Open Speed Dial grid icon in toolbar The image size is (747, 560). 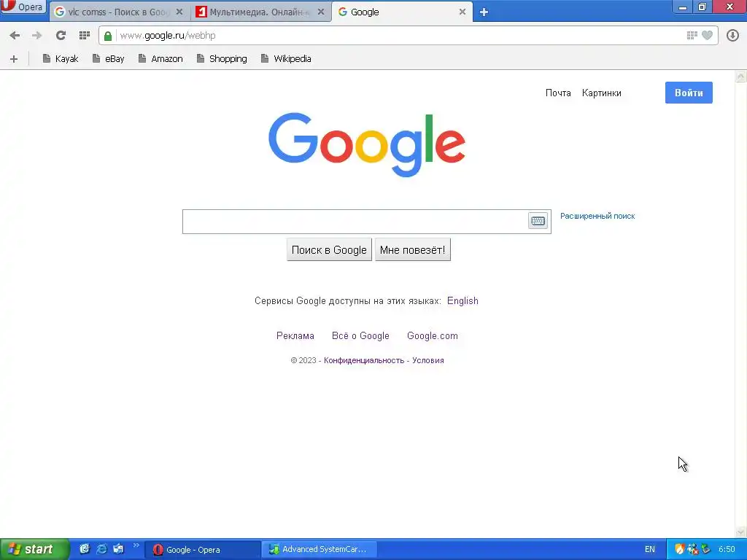[85, 35]
